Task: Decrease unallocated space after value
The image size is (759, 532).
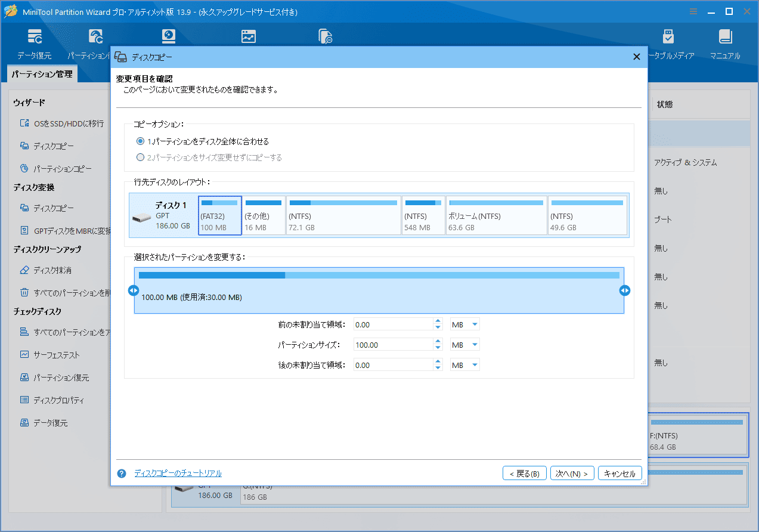Action: tap(438, 369)
